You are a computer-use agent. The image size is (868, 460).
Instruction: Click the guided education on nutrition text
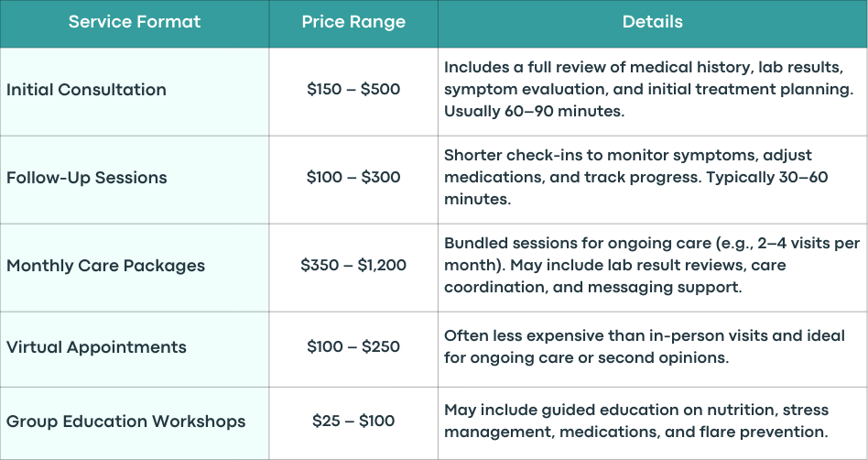pyautogui.click(x=636, y=422)
